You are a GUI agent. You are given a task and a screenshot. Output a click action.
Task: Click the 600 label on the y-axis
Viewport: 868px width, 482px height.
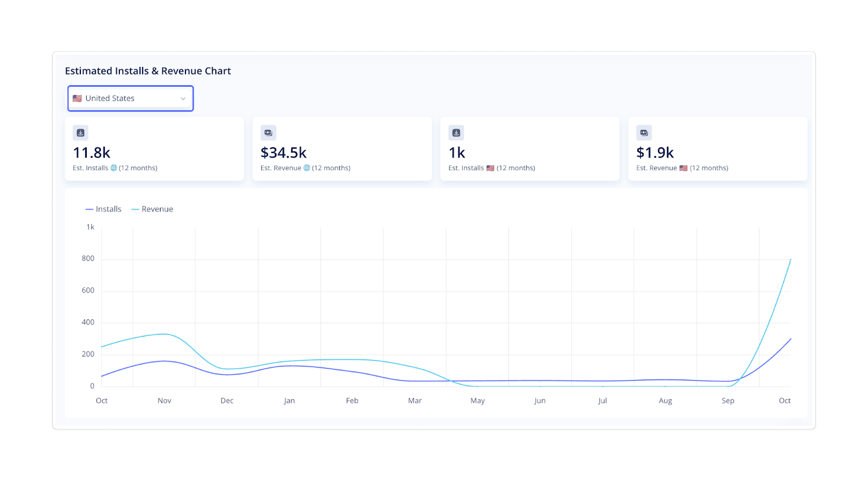tap(88, 291)
